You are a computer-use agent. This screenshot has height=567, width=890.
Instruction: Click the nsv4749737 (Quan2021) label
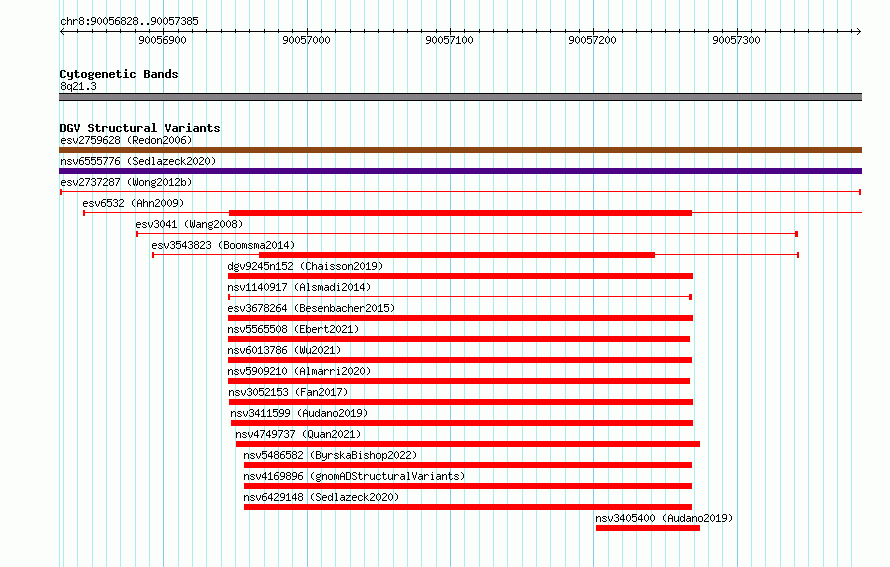(x=298, y=434)
